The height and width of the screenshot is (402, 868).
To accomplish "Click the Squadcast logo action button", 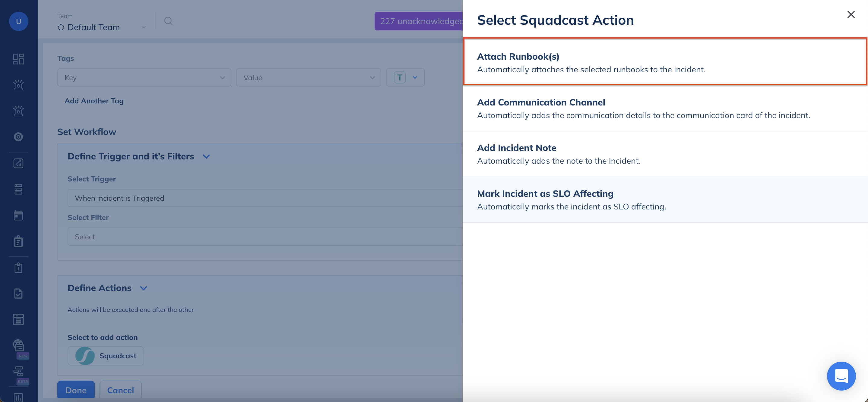I will pos(106,356).
